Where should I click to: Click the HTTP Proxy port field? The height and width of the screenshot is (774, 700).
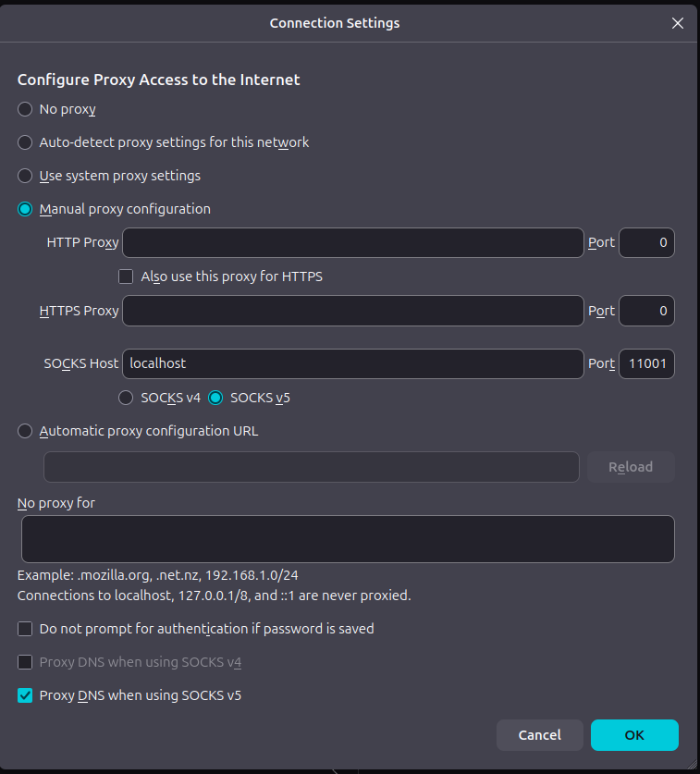point(646,243)
